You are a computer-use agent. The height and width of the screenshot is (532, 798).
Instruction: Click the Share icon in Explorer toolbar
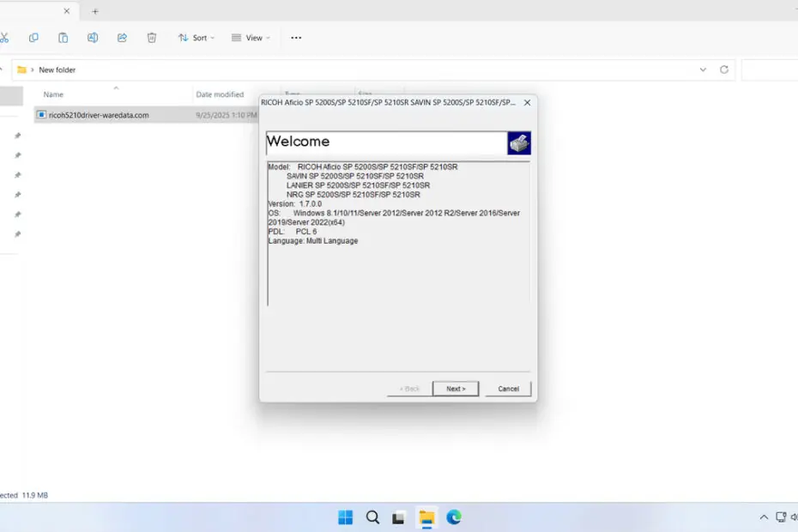[122, 38]
